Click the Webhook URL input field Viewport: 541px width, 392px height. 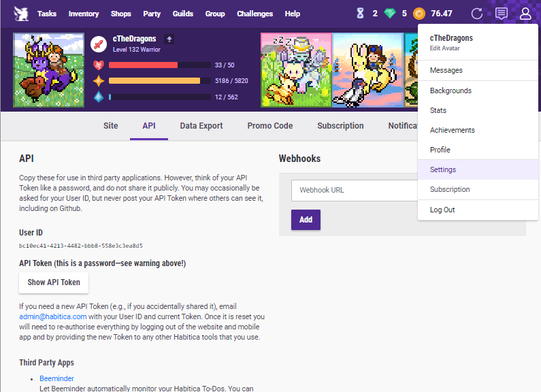click(x=355, y=190)
